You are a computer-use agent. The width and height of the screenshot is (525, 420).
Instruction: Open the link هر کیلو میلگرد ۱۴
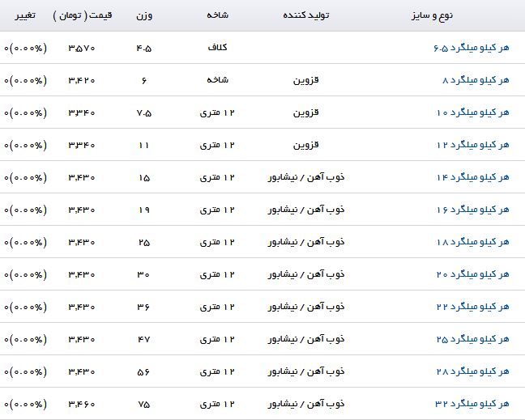click(x=473, y=177)
